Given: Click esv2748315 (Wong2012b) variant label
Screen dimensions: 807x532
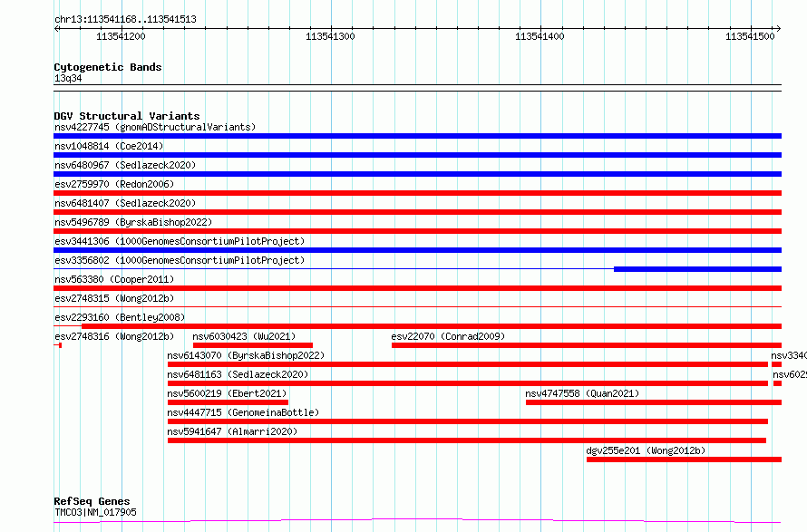Looking at the screenshot, I should tap(114, 298).
